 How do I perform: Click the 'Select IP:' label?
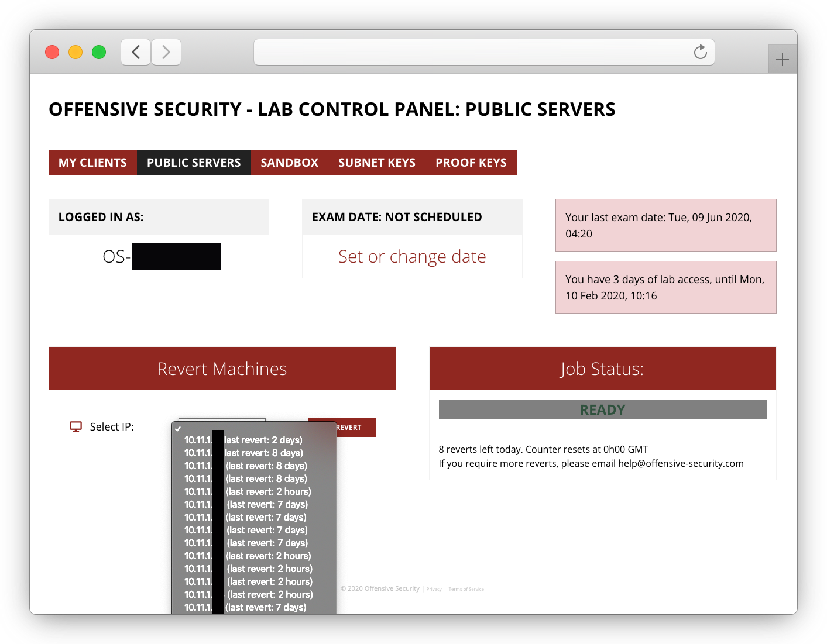point(112,427)
